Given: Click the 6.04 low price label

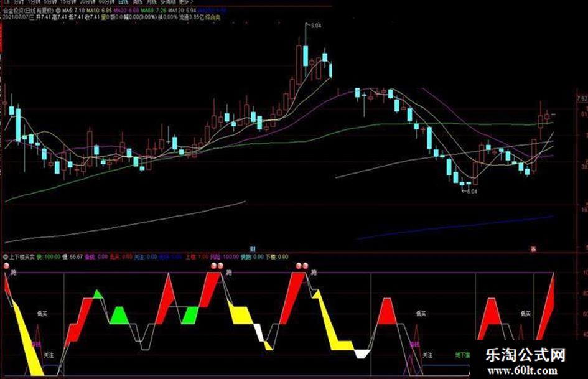Looking at the screenshot, I should coord(472,192).
